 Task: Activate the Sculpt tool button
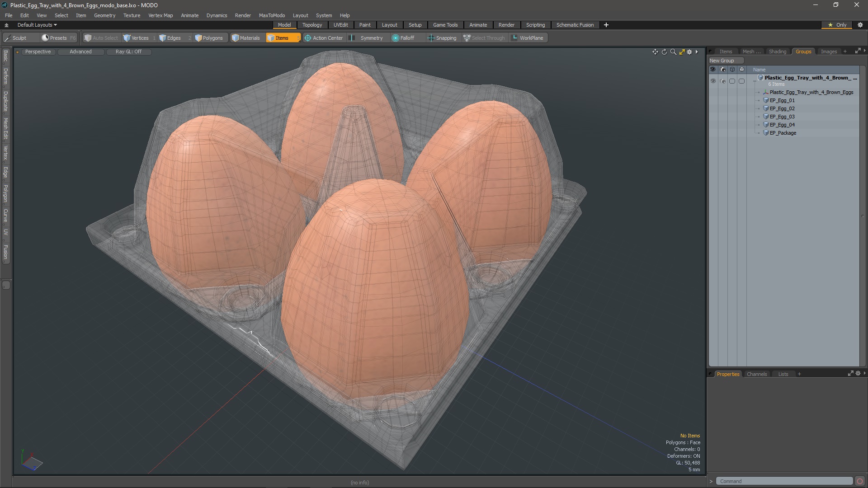click(19, 38)
